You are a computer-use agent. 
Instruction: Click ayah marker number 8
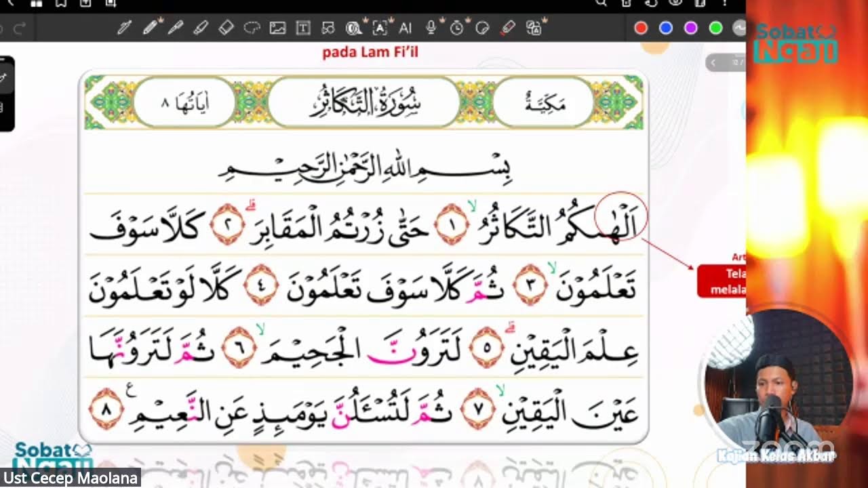tap(106, 409)
